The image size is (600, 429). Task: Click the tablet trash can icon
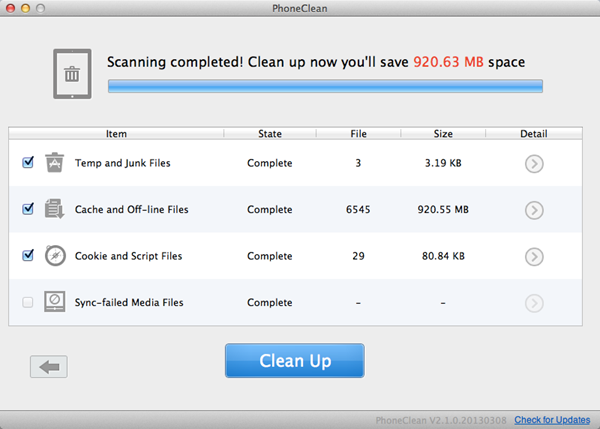click(x=72, y=74)
